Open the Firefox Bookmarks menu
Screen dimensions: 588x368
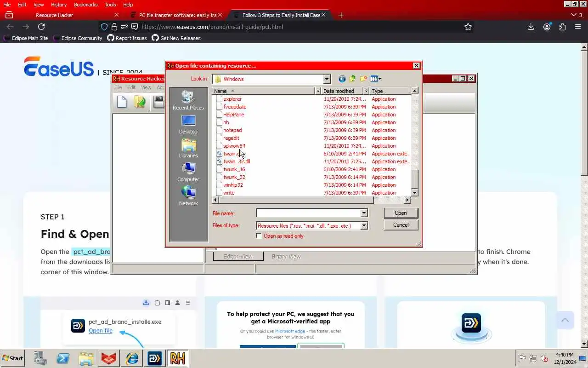85,5
